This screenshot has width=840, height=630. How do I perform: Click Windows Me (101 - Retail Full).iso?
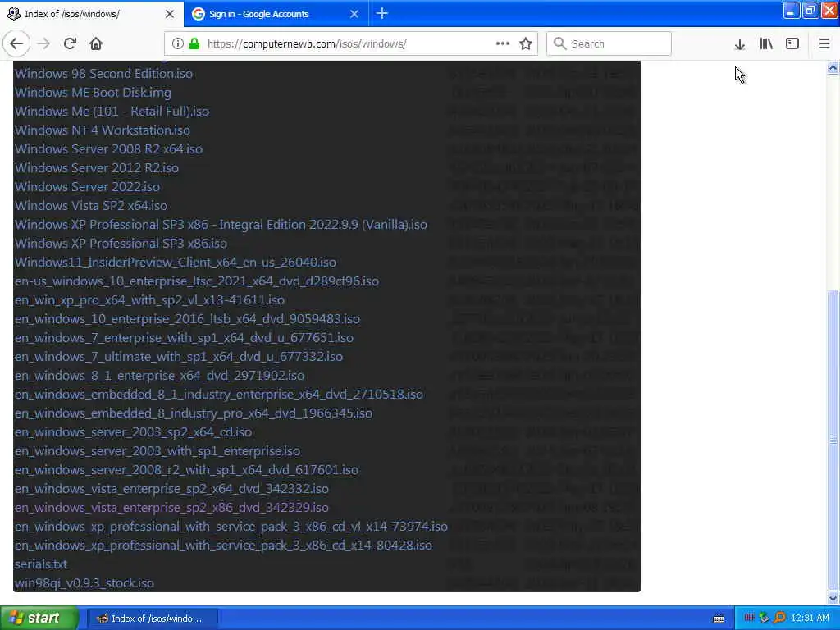pyautogui.click(x=112, y=112)
